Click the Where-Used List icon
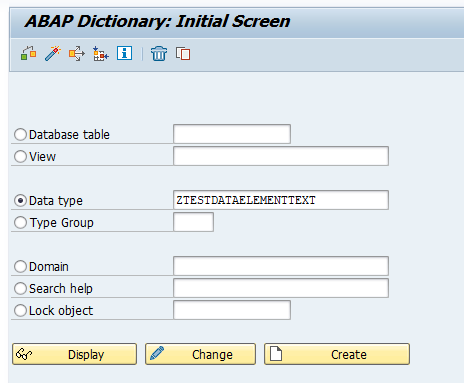464x383 pixels. 77,53
